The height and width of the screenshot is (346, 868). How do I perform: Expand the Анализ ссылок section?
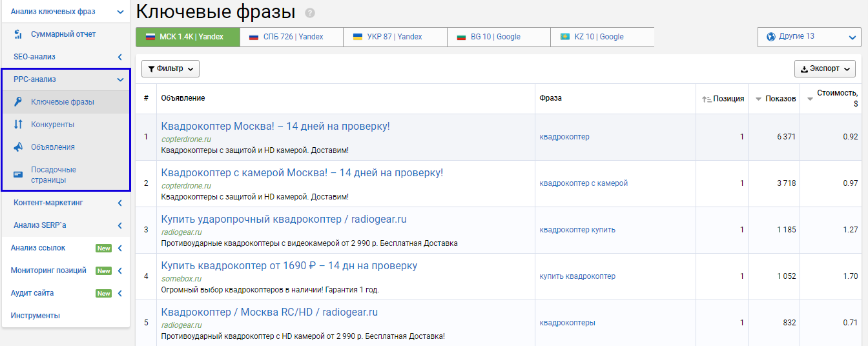(x=120, y=248)
